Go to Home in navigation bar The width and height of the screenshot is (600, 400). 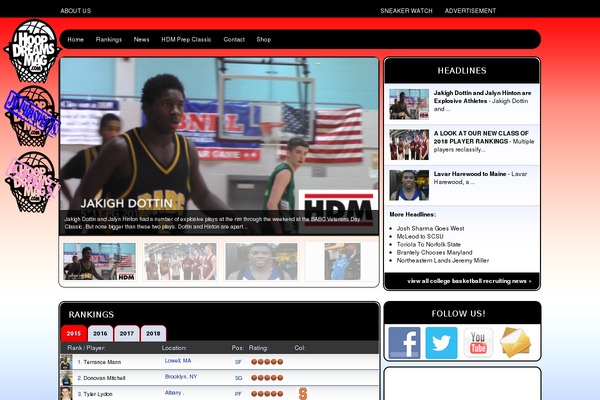[x=75, y=39]
